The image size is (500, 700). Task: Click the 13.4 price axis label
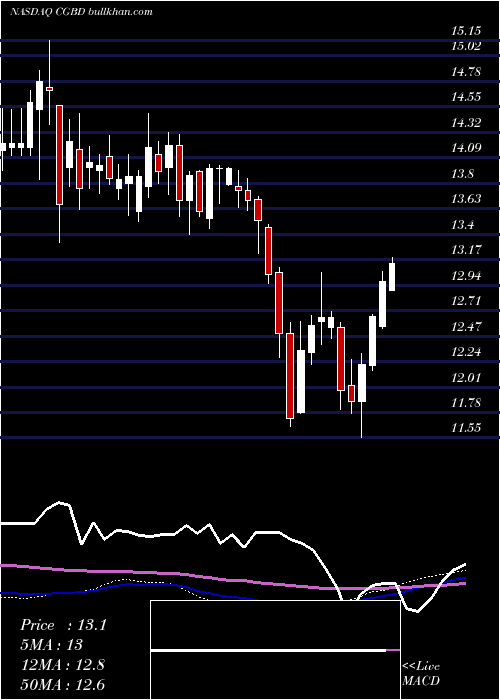tap(462, 225)
